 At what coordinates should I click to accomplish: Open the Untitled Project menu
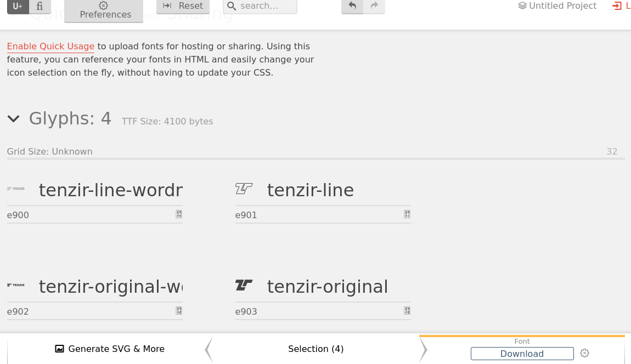point(557,5)
